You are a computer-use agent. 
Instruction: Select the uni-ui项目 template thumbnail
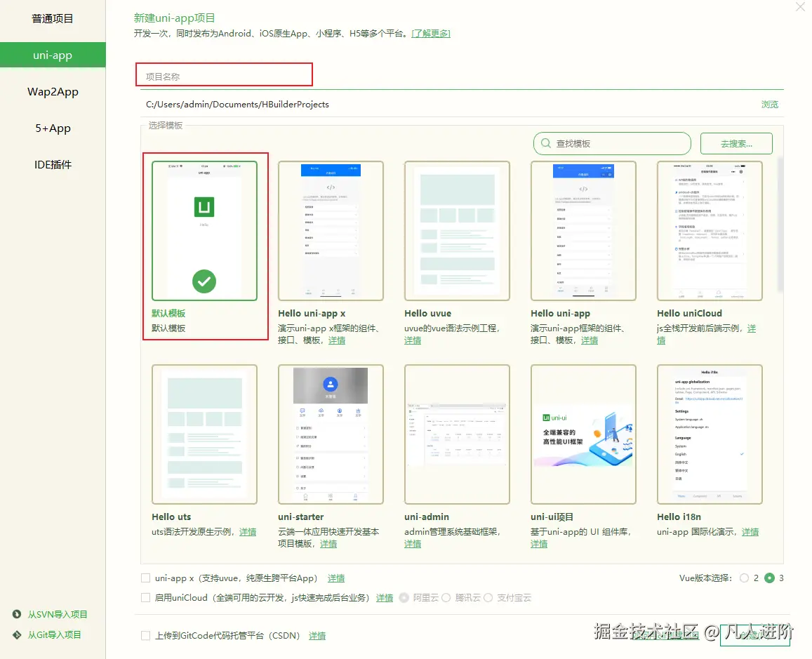[583, 434]
